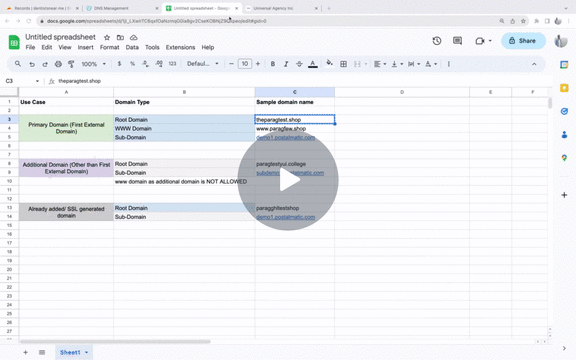The height and width of the screenshot is (360, 576).
Task: Open the 100% zoom dropdown
Action: [x=93, y=64]
